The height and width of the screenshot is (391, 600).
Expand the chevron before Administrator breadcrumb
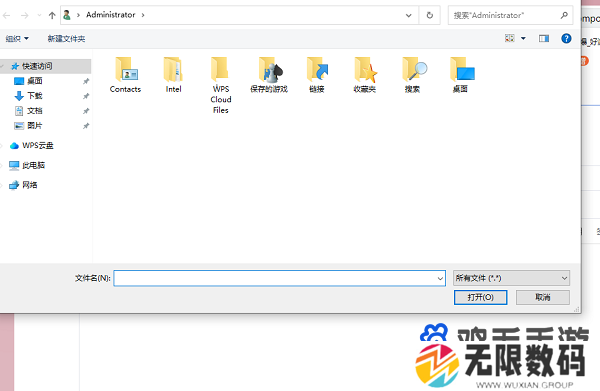tap(78, 15)
